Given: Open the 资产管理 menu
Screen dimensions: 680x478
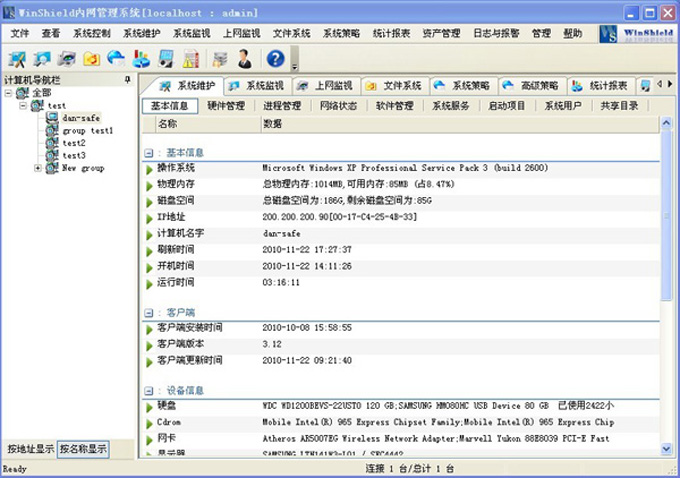Looking at the screenshot, I should [x=441, y=33].
